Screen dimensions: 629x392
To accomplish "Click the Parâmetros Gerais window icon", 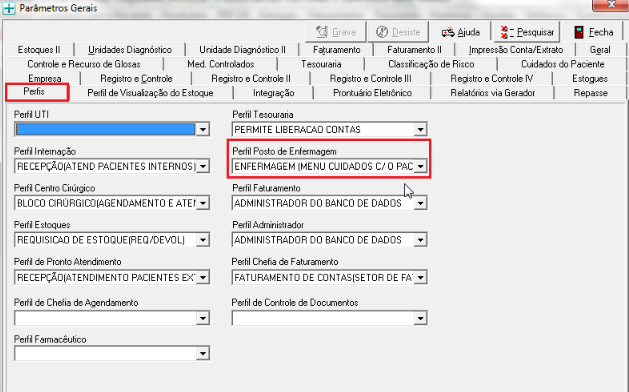I will (9, 8).
